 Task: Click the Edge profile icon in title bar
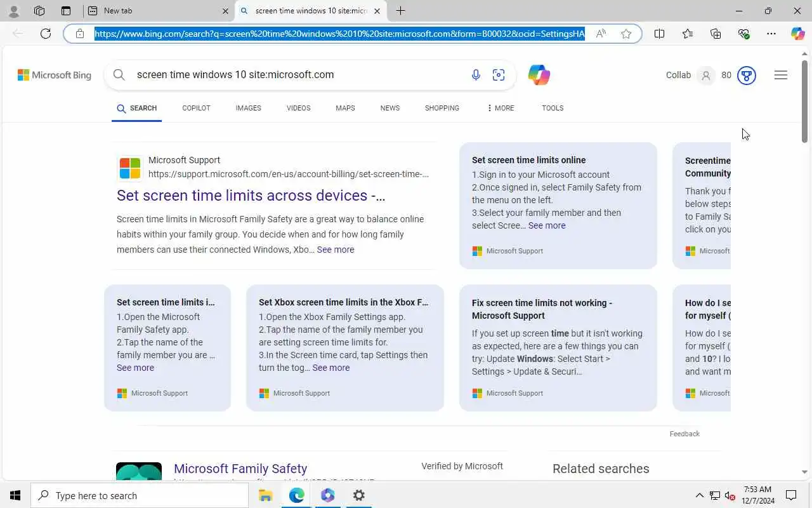pyautogui.click(x=13, y=11)
